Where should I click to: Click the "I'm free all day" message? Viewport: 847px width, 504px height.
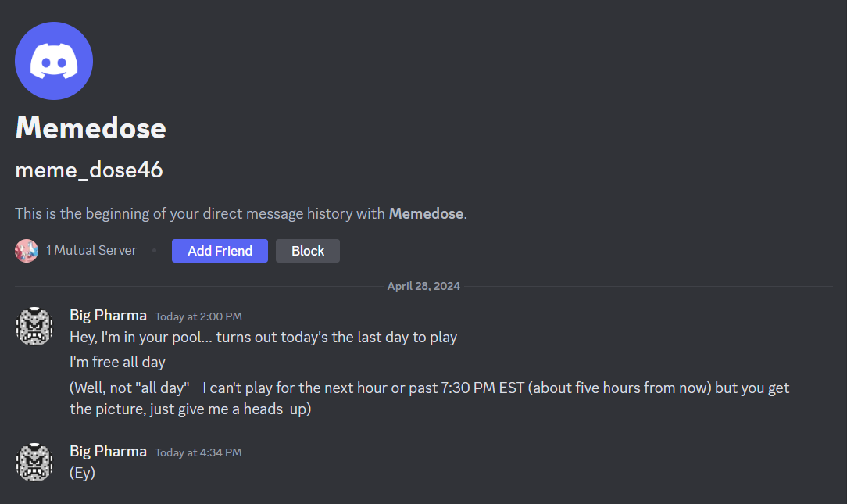[117, 363]
